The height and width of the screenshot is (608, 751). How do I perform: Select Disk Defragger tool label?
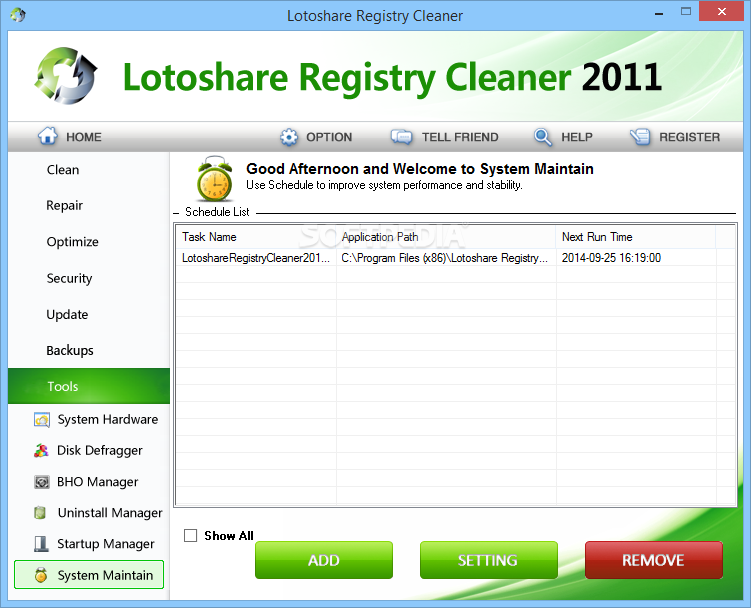pos(100,451)
